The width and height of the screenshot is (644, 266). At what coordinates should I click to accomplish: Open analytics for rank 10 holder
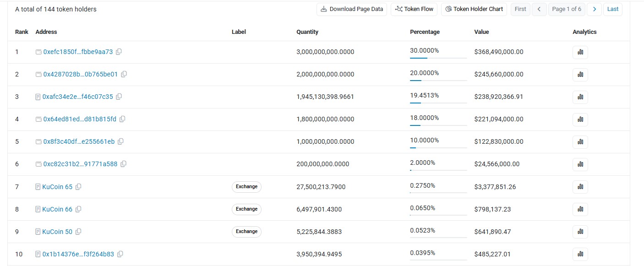coord(580,254)
